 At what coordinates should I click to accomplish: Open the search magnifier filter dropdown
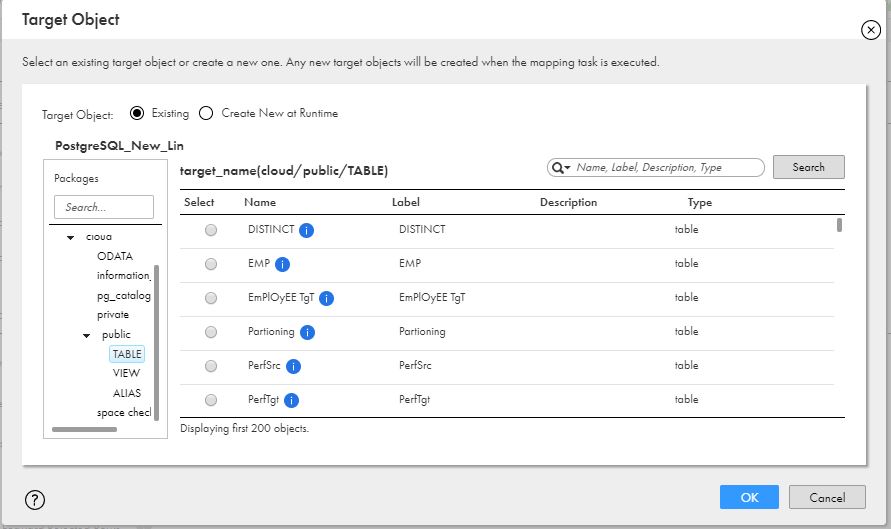point(560,168)
